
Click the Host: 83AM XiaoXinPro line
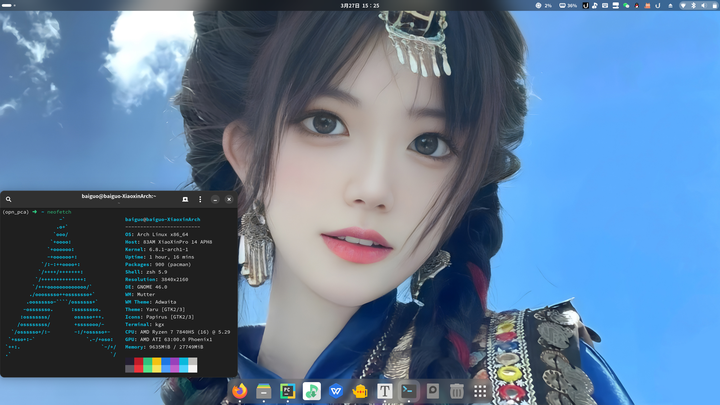click(x=169, y=242)
